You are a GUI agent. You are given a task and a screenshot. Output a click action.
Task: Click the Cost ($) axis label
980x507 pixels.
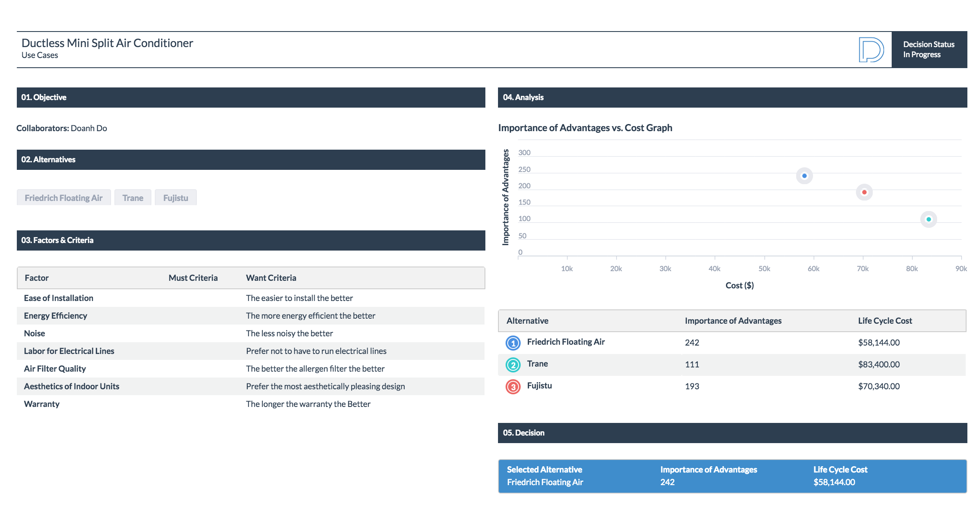point(739,285)
